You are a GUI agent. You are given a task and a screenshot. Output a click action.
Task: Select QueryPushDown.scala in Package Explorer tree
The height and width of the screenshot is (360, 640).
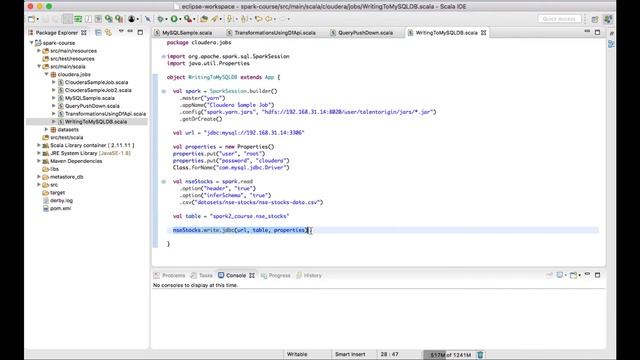[92, 106]
